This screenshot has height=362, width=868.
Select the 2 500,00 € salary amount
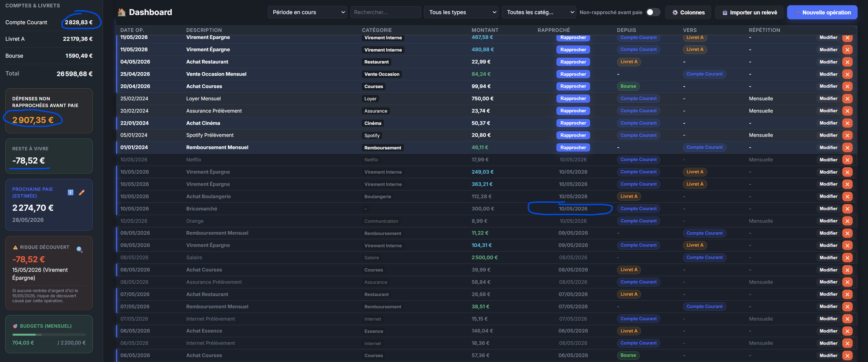pyautogui.click(x=484, y=257)
